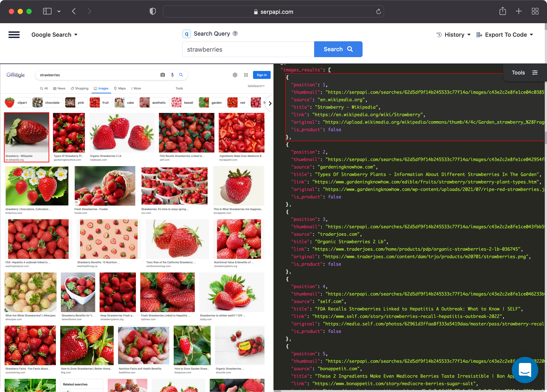Click the Sign in button on Google
This screenshot has width=547, height=392.
261,75
